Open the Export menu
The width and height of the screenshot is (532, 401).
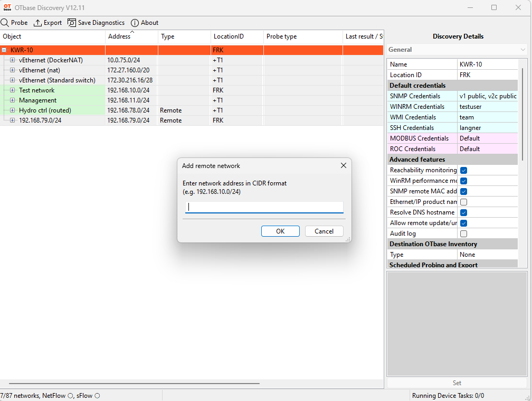click(x=48, y=23)
